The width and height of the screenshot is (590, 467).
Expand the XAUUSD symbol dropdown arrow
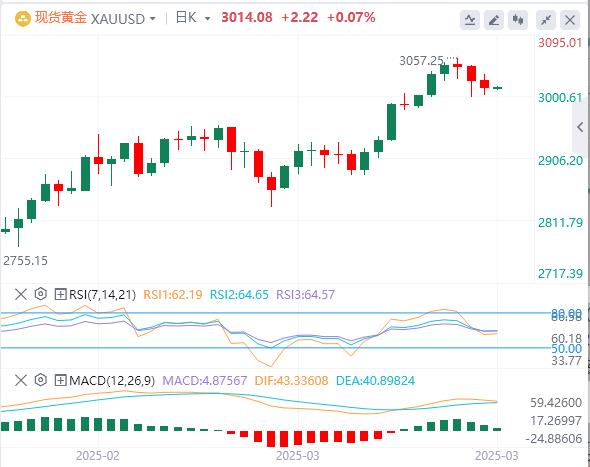(x=152, y=18)
